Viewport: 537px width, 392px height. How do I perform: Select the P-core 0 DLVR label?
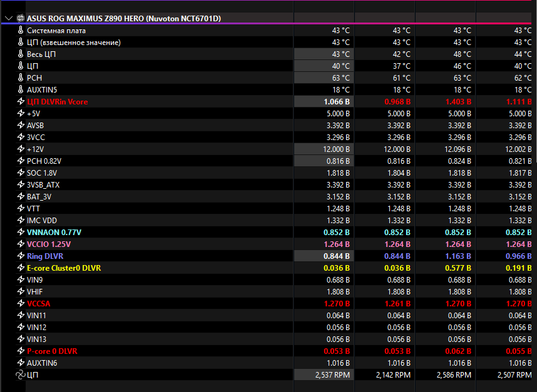(x=52, y=351)
